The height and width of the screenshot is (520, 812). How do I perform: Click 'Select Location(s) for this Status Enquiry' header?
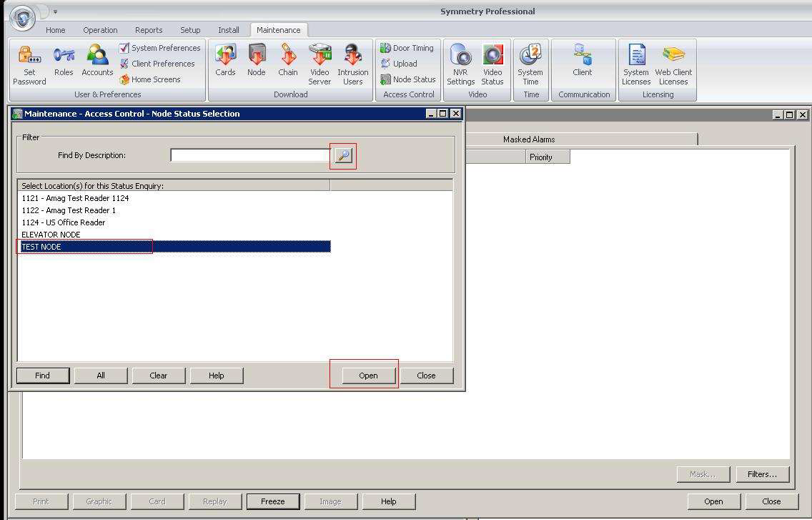(174, 185)
